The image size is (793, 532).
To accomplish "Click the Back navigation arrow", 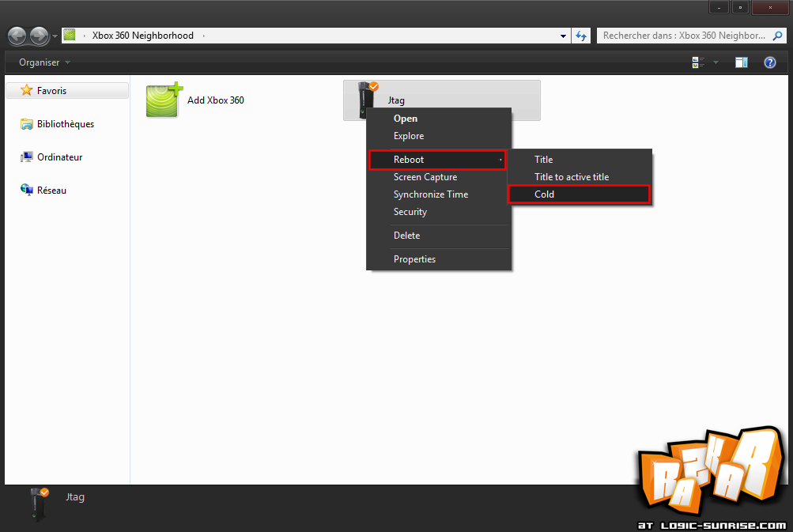I will coord(17,36).
